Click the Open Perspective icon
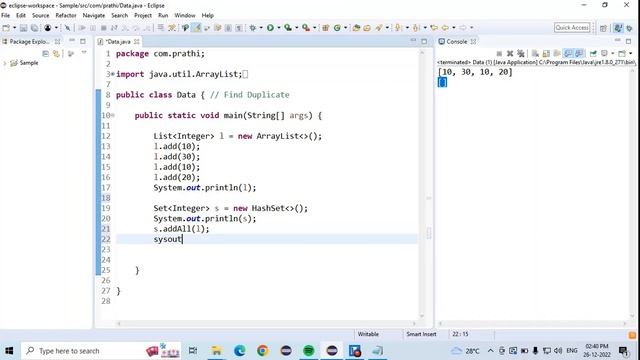Viewport: 640px width, 360px height. (603, 28)
